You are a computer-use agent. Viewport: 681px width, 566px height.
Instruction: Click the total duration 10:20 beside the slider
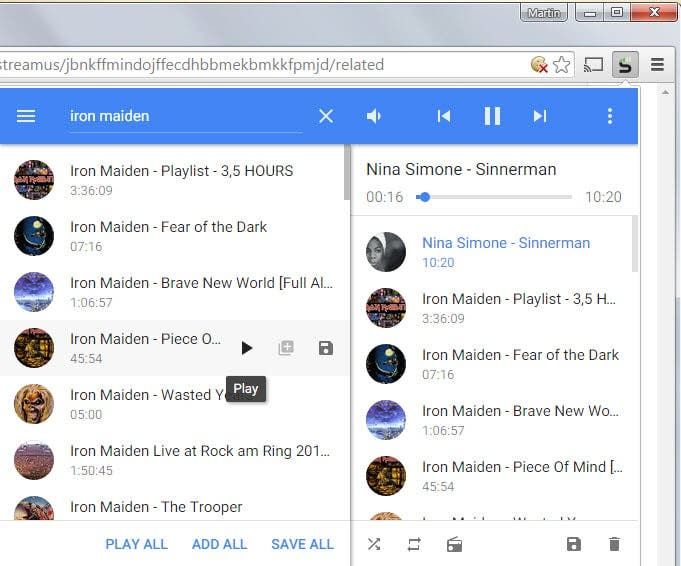[603, 197]
